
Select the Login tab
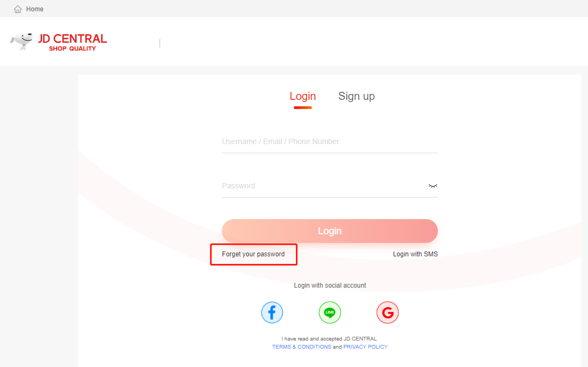302,97
